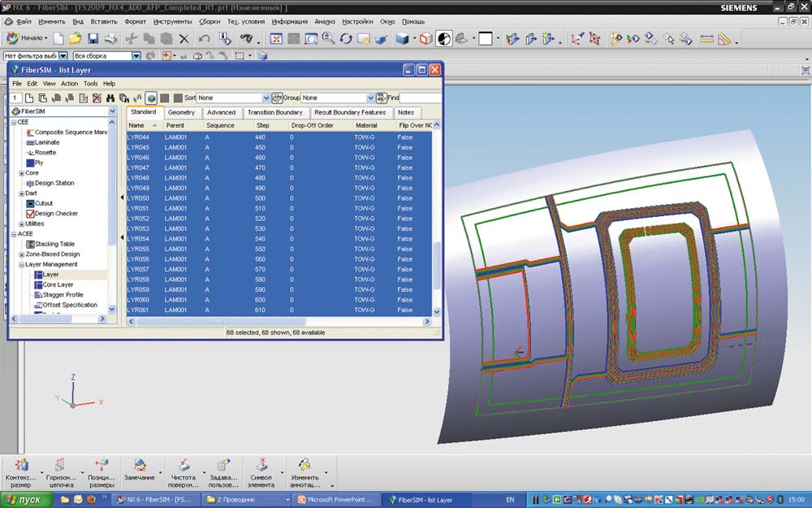The height and width of the screenshot is (508, 812).
Task: Toggle the shaded-with-edges render style button
Action: click(x=444, y=39)
